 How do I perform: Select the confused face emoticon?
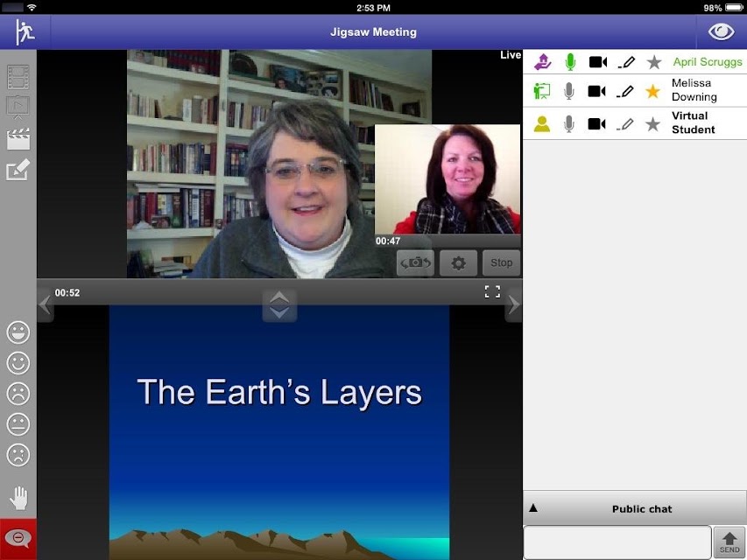(x=18, y=455)
